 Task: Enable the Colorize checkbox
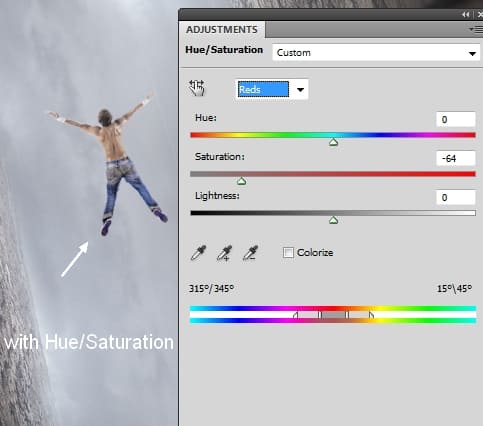(x=288, y=252)
